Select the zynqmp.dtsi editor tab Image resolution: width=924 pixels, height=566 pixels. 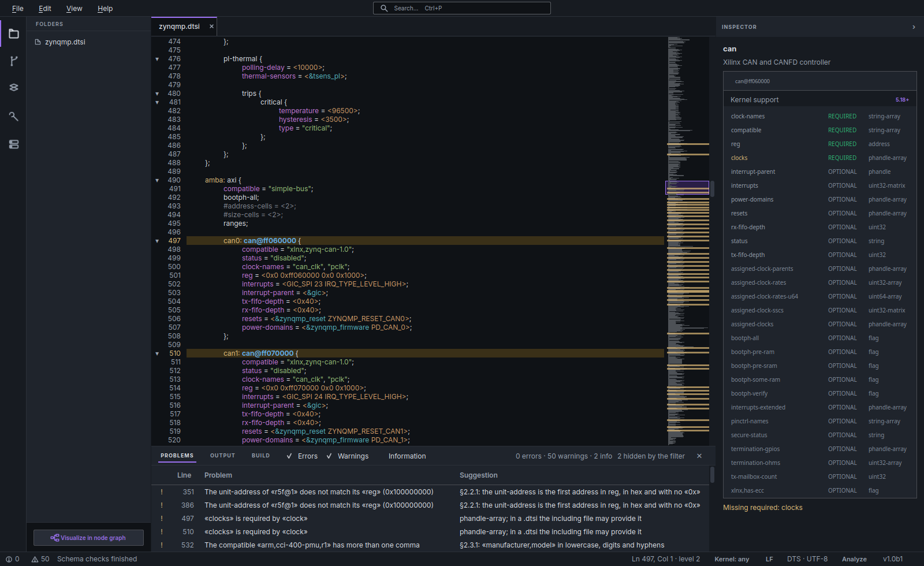[179, 27]
